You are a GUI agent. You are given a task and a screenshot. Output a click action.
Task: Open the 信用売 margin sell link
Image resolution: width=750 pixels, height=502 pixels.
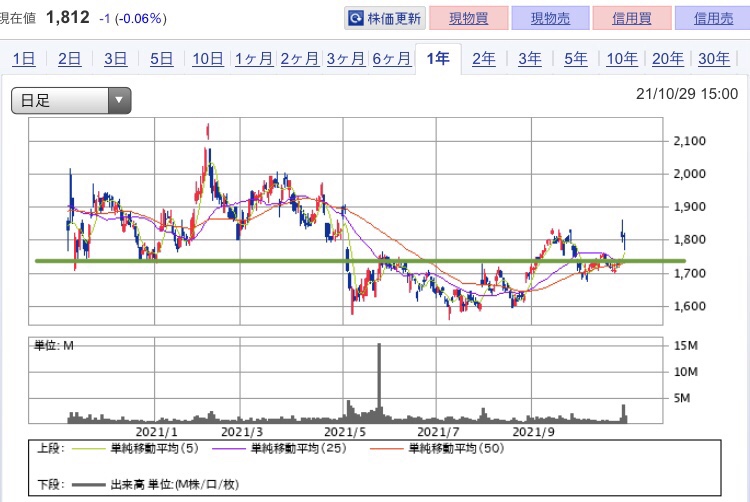(713, 19)
